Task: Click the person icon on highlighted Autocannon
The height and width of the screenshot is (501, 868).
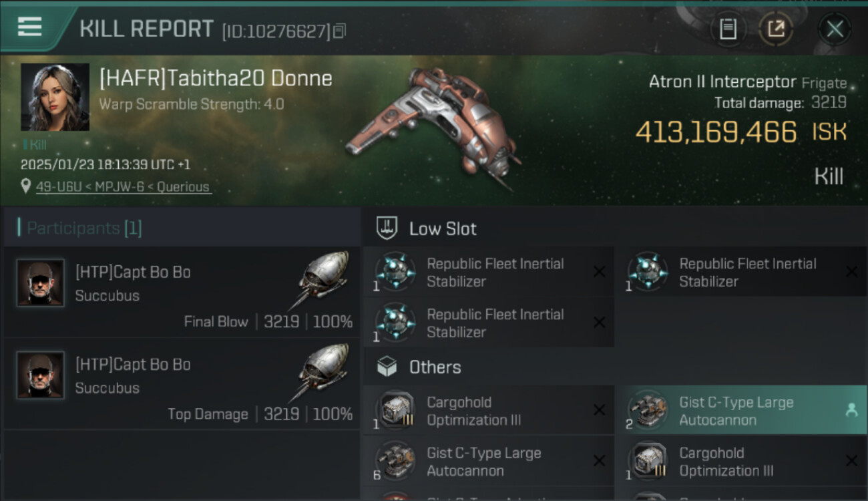Action: 851,411
